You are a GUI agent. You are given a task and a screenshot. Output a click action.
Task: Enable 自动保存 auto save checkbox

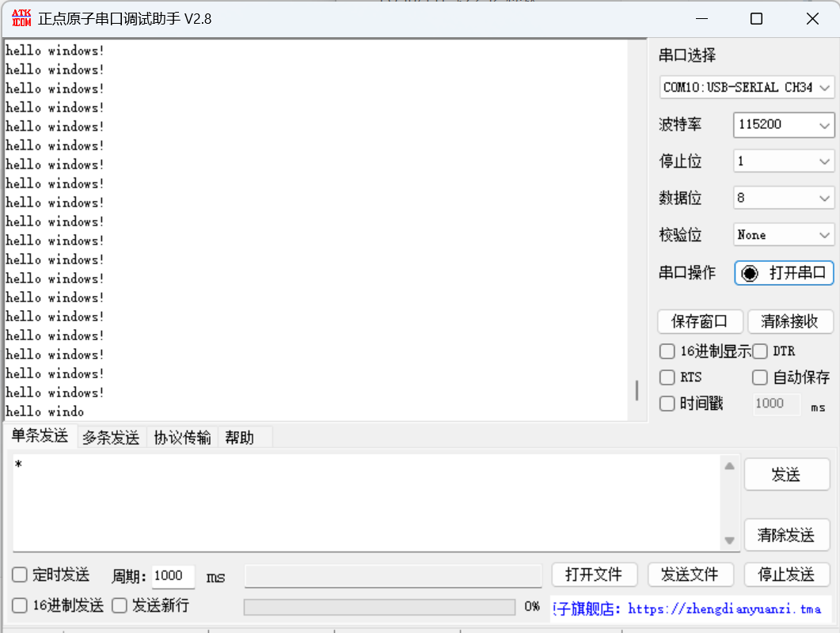point(760,377)
